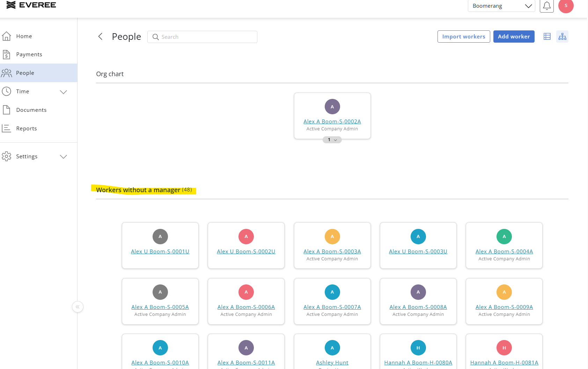
Task: Click the Home house icon in the sidebar
Action: click(x=6, y=36)
